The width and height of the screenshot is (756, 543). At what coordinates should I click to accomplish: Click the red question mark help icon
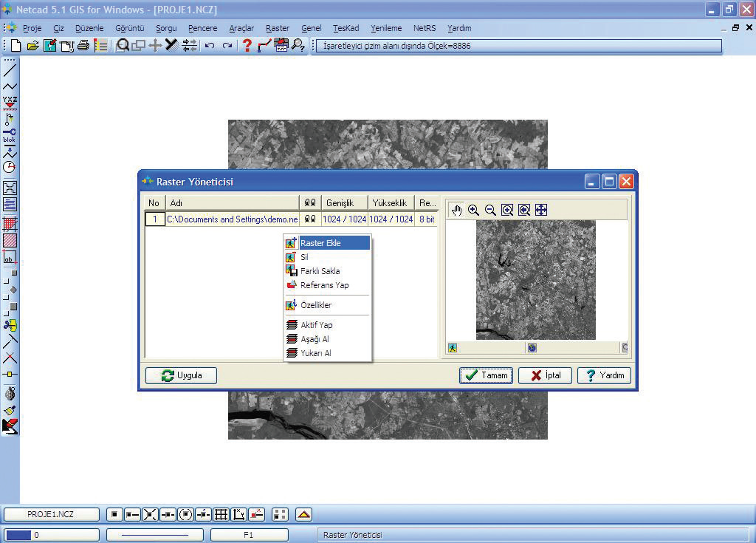tap(247, 46)
